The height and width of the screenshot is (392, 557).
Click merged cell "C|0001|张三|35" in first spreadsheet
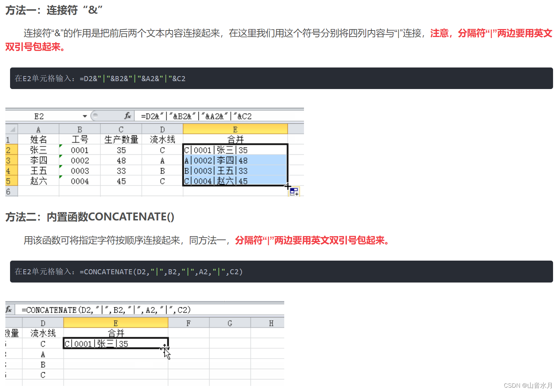235,150
